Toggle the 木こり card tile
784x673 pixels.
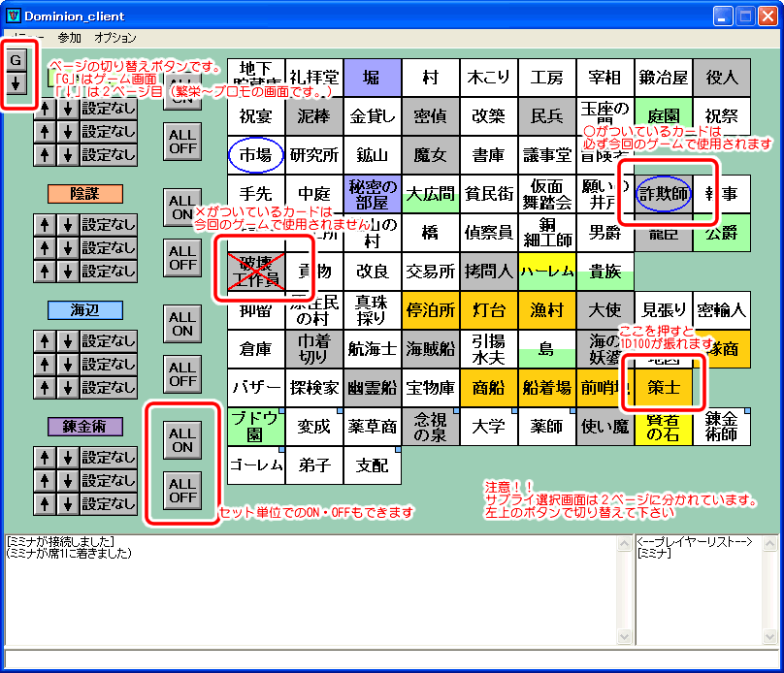pyautogui.click(x=488, y=78)
